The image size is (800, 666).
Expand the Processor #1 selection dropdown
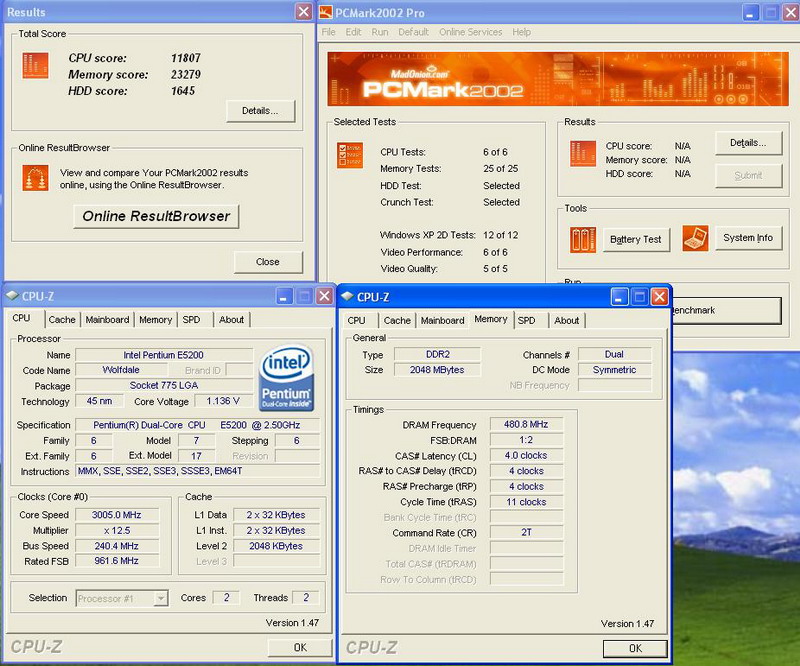tap(161, 598)
